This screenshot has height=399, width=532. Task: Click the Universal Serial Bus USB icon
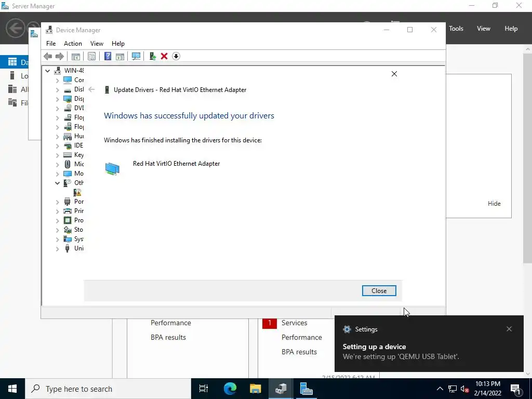68,248
